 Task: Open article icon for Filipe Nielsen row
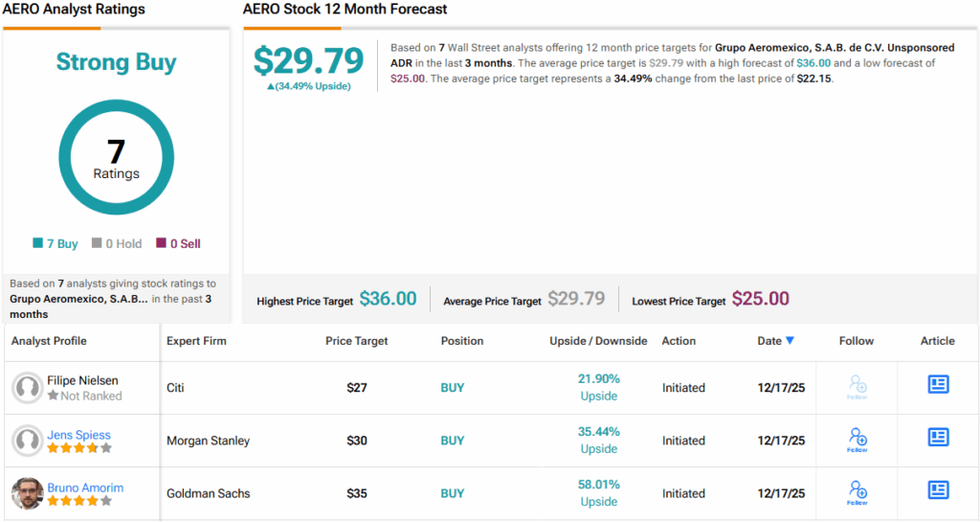pyautogui.click(x=938, y=385)
